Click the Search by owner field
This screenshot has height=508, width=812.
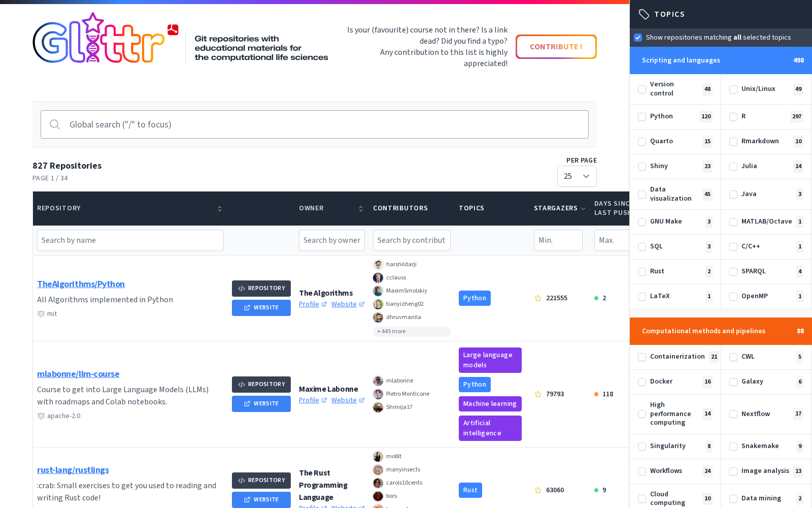click(332, 240)
